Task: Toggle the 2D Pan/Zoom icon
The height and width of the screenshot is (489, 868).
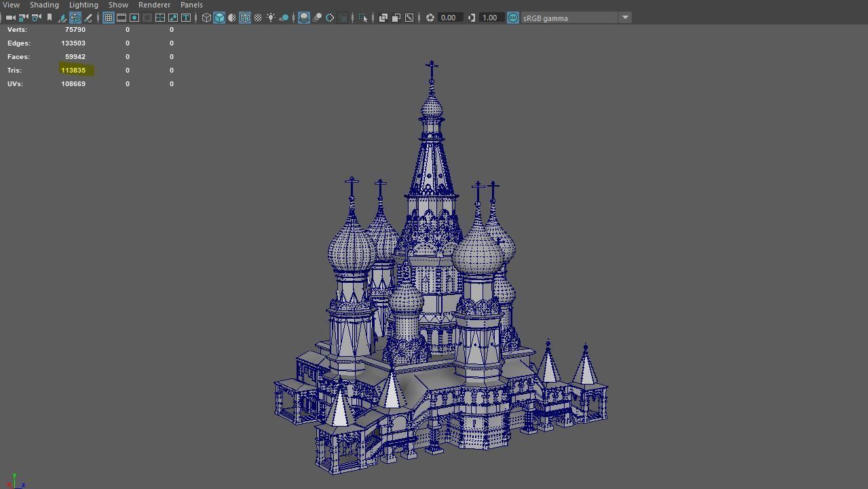Action: (x=75, y=18)
